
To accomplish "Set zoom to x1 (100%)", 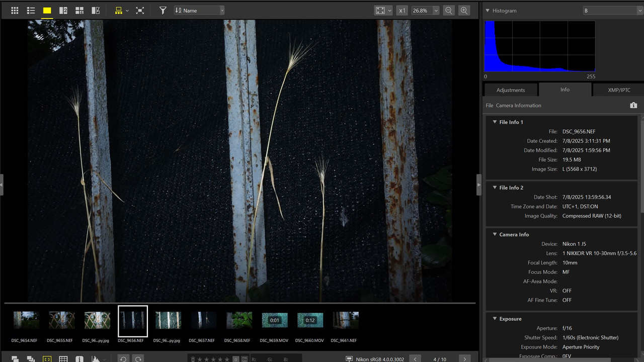I will point(401,10).
